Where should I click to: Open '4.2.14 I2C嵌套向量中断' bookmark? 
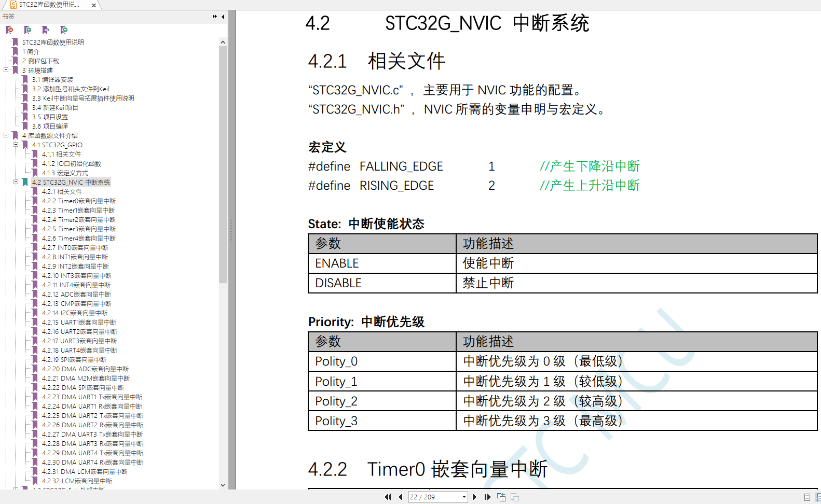75,313
